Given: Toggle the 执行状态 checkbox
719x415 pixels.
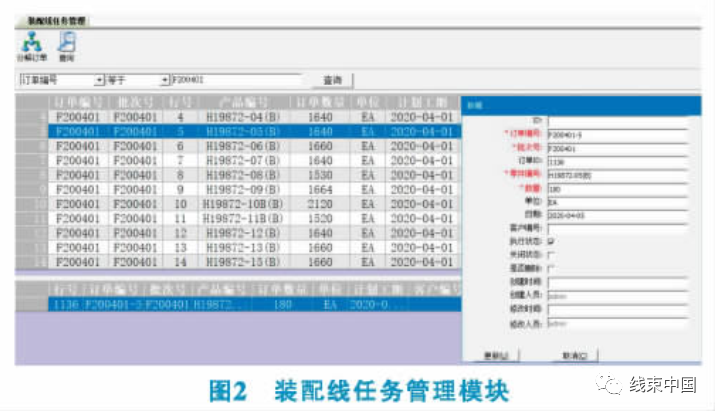Looking at the screenshot, I should pos(551,241).
